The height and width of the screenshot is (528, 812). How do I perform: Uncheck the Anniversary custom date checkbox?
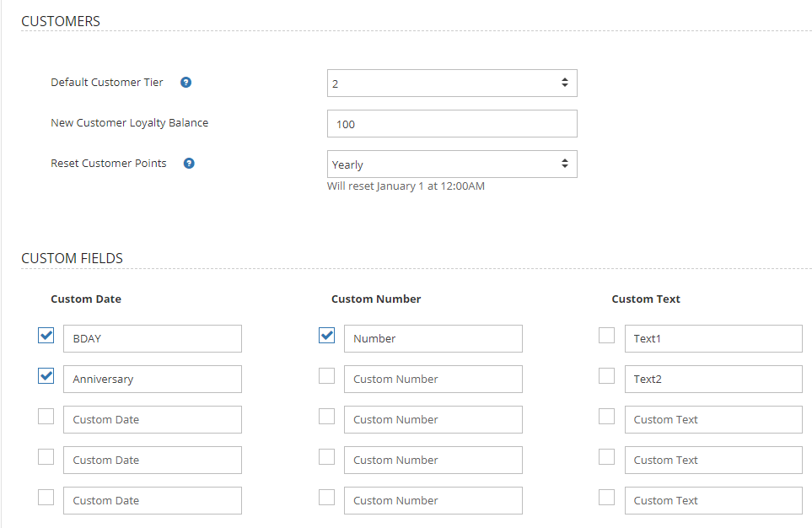(x=46, y=375)
